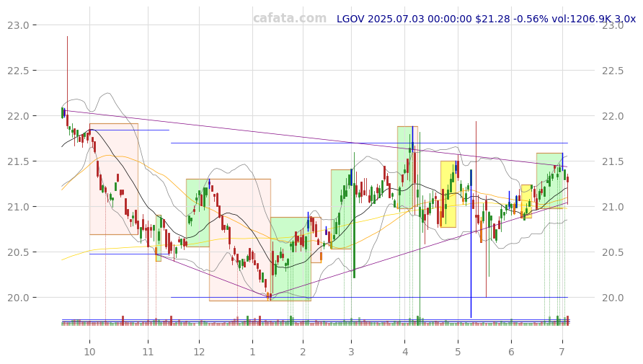Click left axis label 21.0
The height and width of the screenshot is (364, 643).
pyautogui.click(x=18, y=207)
